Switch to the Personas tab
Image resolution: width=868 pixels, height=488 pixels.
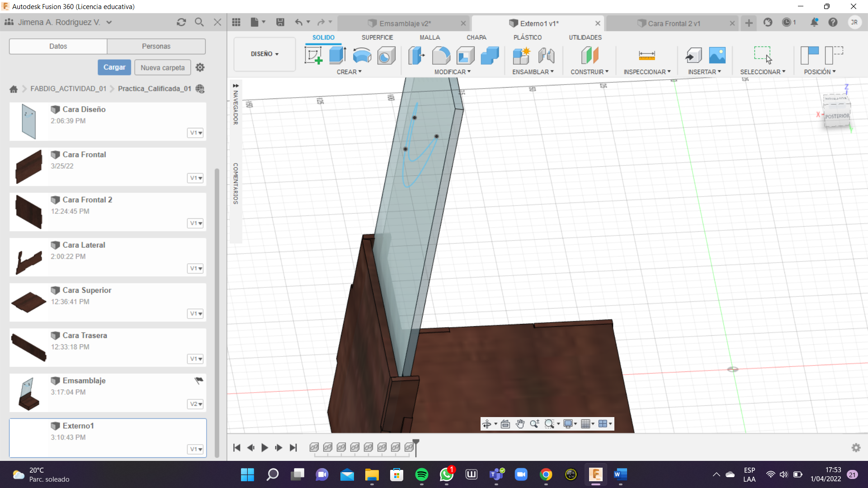tap(156, 46)
